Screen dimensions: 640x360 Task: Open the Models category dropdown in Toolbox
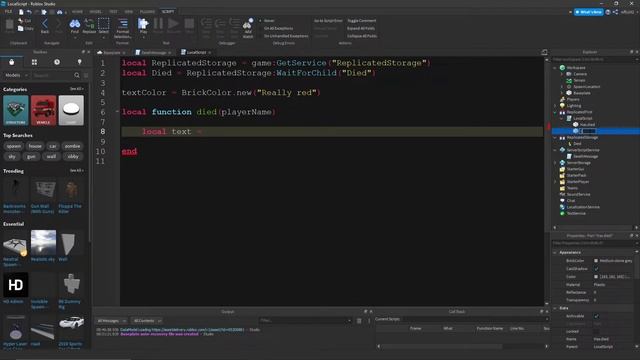[x=16, y=75]
